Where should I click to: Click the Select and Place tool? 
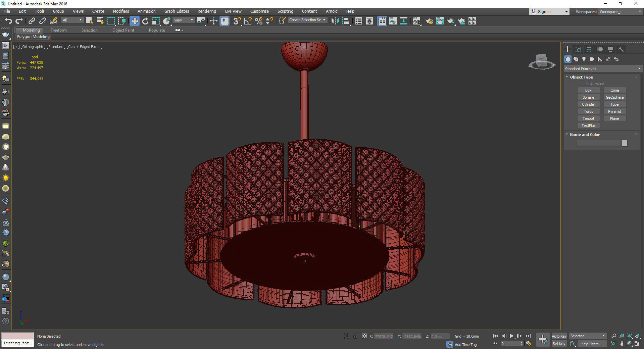coord(167,21)
